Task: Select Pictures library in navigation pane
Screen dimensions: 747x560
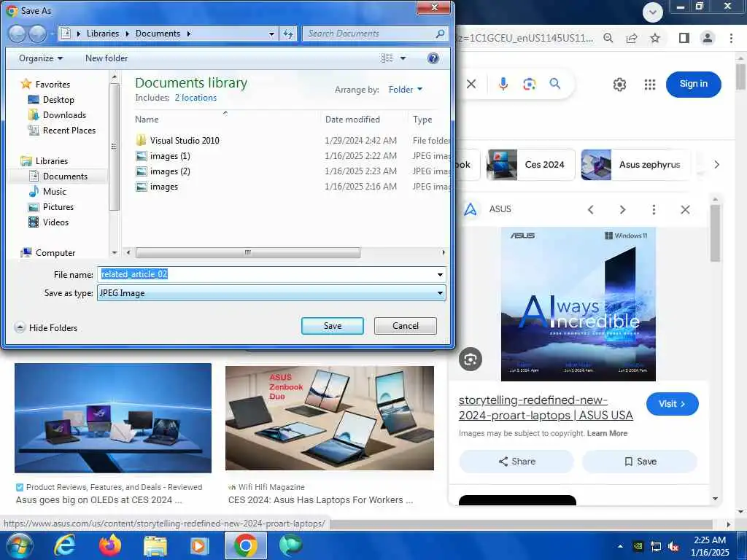Action: pos(51,206)
